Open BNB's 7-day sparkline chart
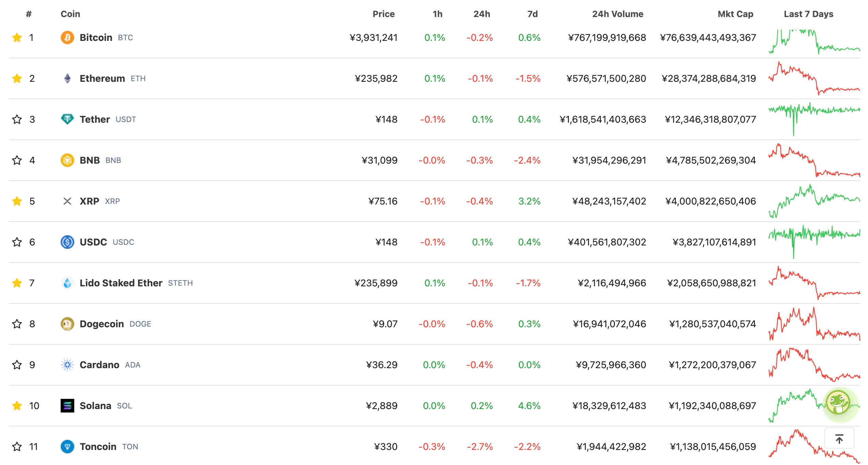Screen dimensions: 868x465 [814, 160]
